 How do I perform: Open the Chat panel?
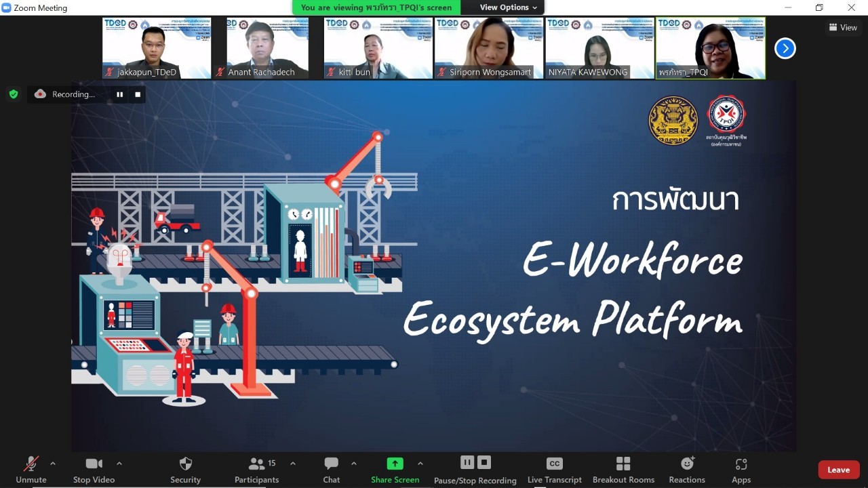click(331, 469)
